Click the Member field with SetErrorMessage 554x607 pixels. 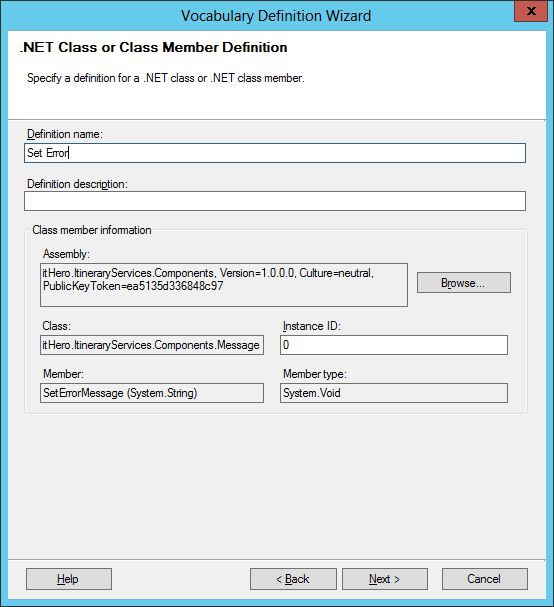(152, 393)
